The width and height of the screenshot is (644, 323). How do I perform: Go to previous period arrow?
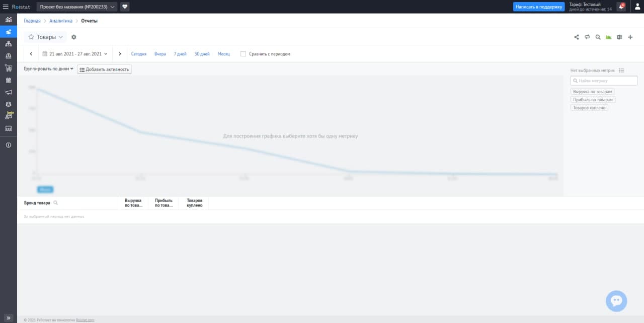tap(31, 54)
